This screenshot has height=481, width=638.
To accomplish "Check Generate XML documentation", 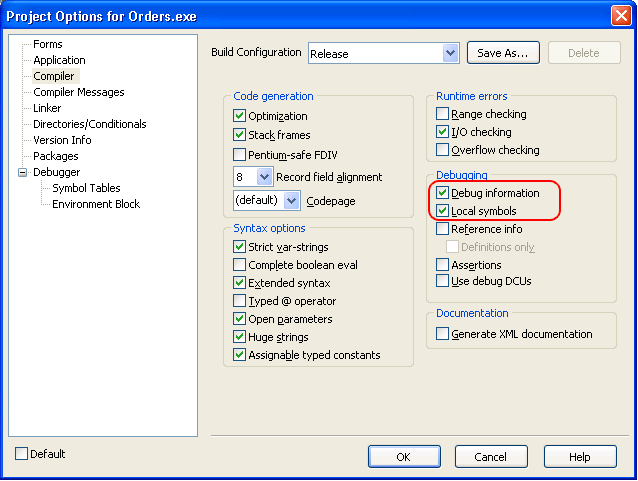I will [443, 334].
